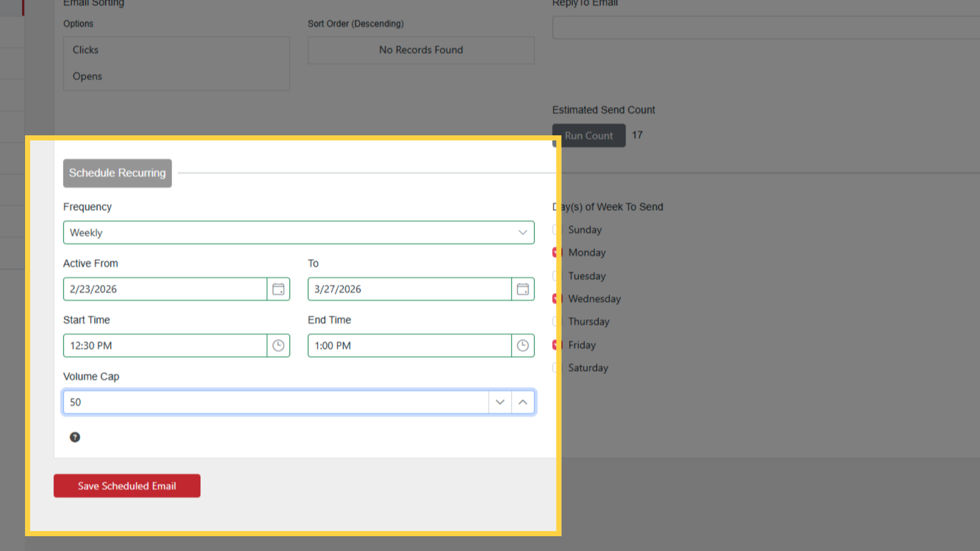Image resolution: width=980 pixels, height=551 pixels.
Task: Click the Active From date field
Action: 165,289
